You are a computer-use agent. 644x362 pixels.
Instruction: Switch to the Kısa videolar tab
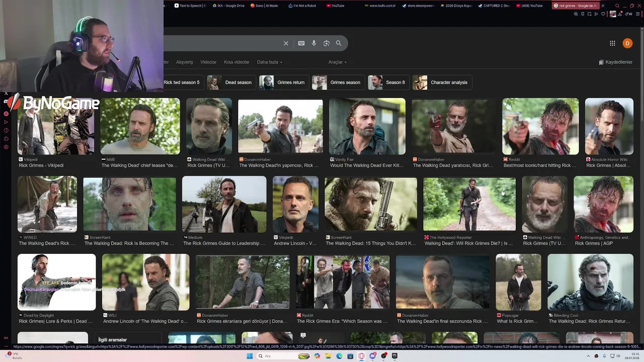(x=236, y=62)
